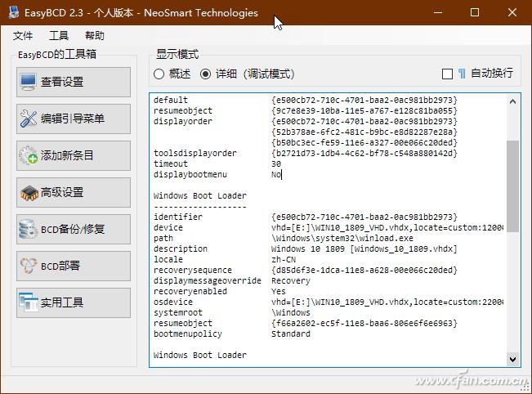This screenshot has height=394, width=532.
Task: Open BCD部署 button label
Action: coord(60,266)
